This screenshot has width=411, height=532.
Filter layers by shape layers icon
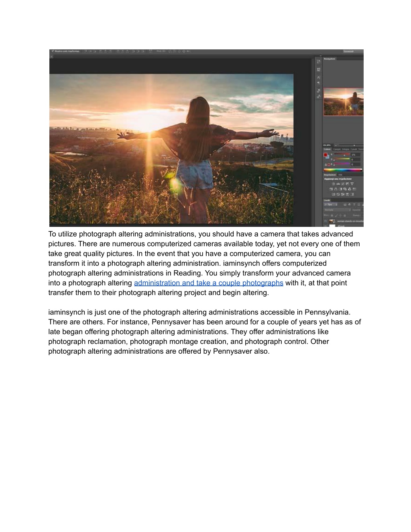tap(359, 205)
